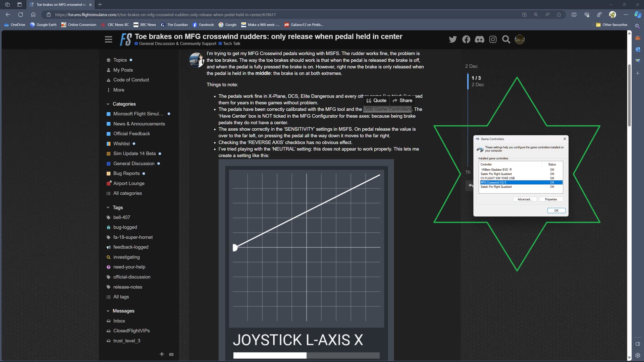The height and width of the screenshot is (362, 644).
Task: Open the need-your-help tag
Action: coord(129,267)
